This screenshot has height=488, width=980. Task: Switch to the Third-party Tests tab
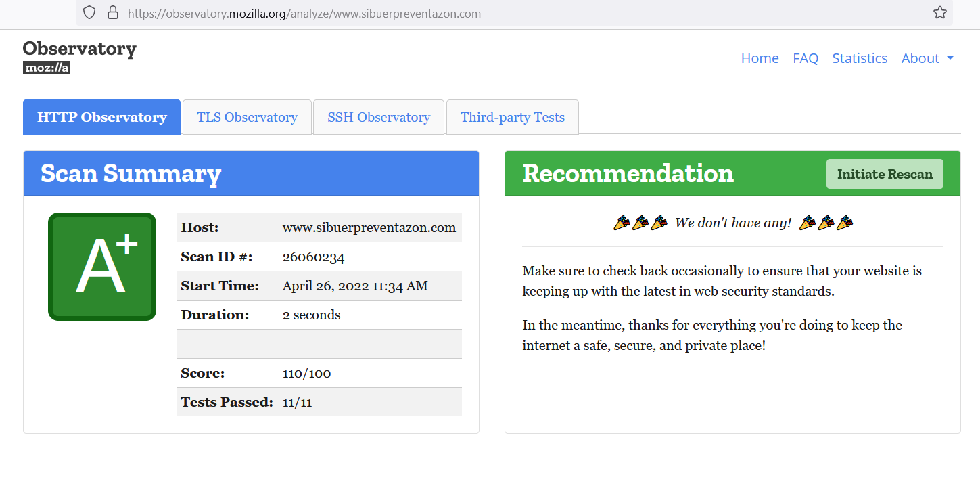pos(512,116)
